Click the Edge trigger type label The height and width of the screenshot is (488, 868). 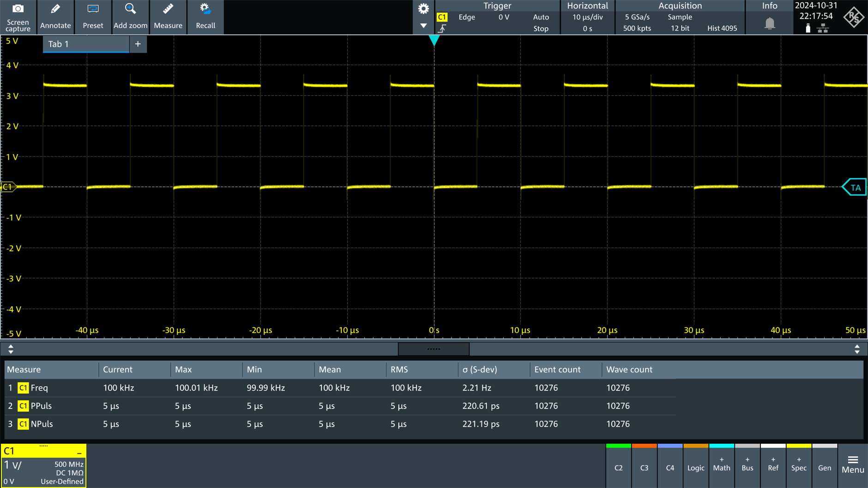coord(467,17)
